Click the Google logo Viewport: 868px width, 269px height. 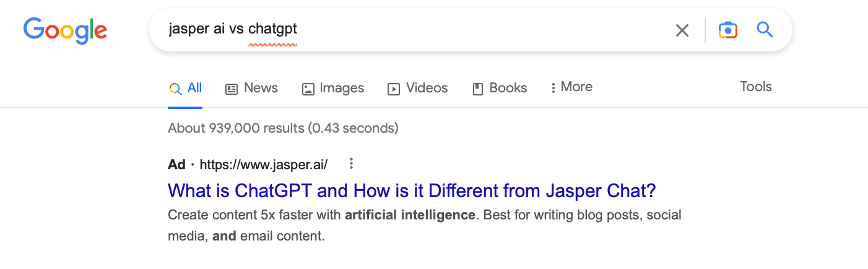(x=65, y=30)
